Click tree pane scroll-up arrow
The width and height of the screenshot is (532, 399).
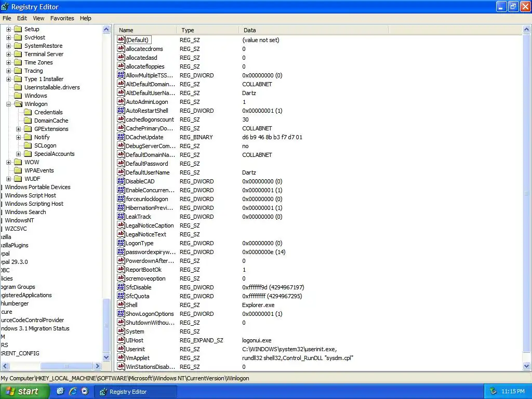pos(106,30)
